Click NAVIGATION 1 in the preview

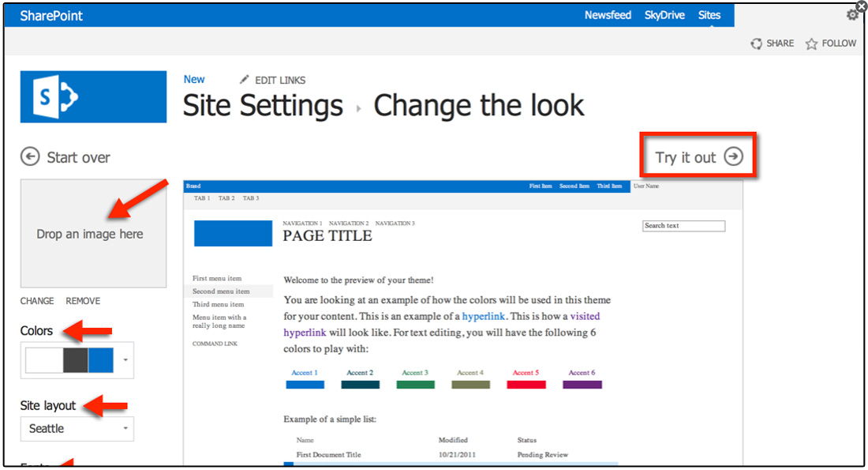click(302, 224)
